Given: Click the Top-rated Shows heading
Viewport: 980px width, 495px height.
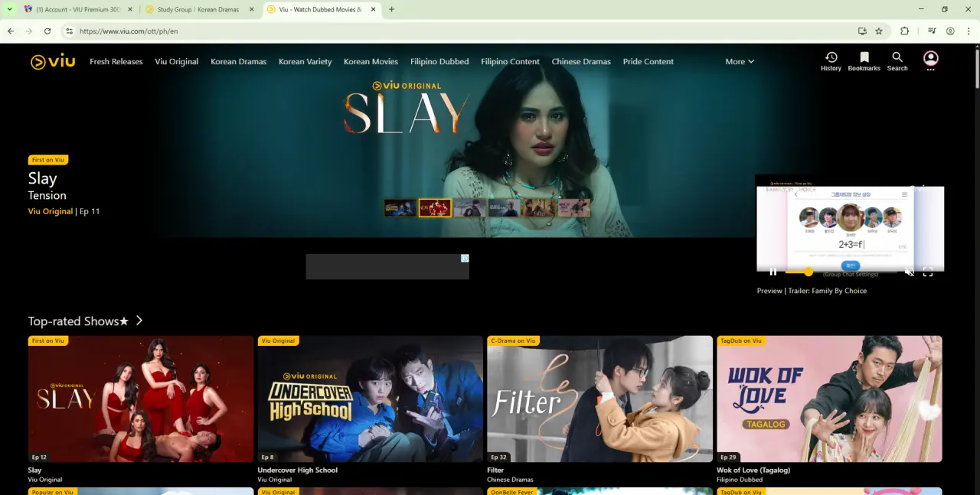Looking at the screenshot, I should click(x=78, y=321).
